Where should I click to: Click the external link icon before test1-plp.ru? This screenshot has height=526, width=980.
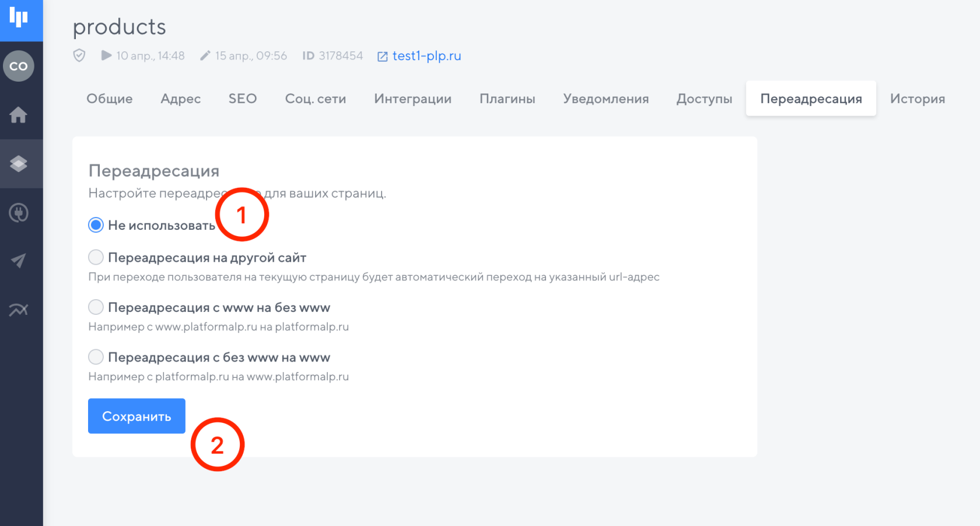tap(383, 57)
